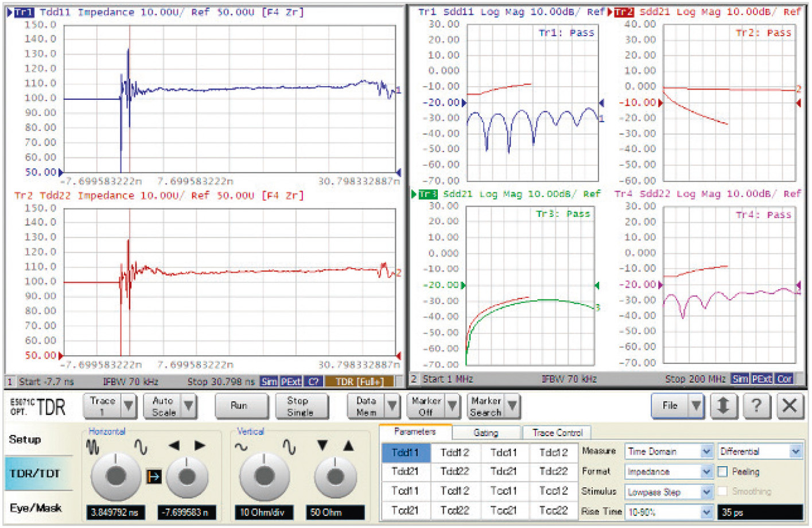Click the 50 Ohm vertical position field
The width and height of the screenshot is (812, 528).
point(335,513)
